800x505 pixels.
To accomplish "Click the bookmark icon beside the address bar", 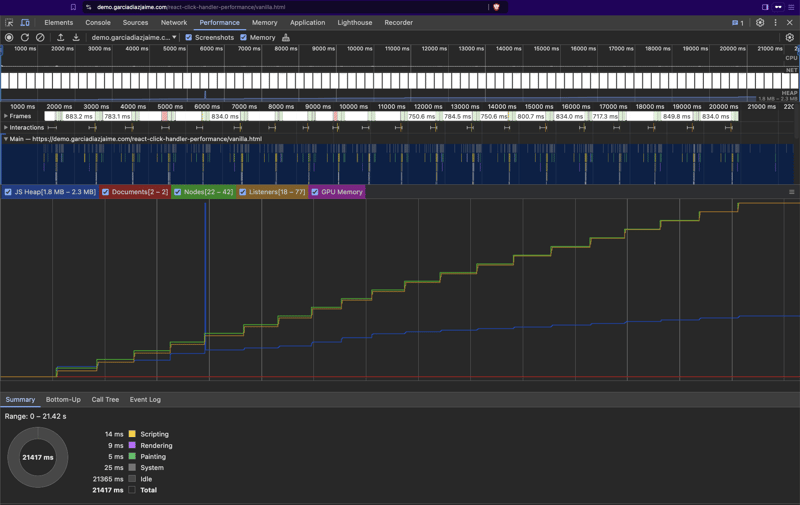I will tap(73, 7).
